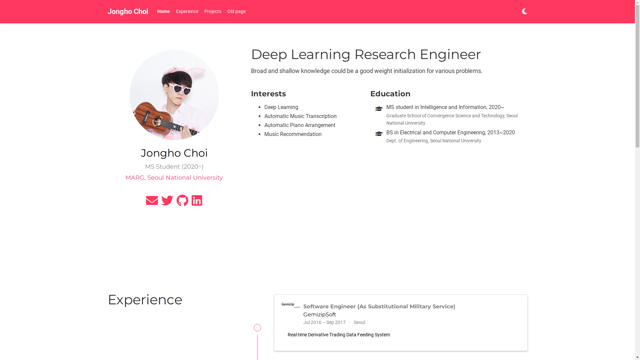Open the Twitter bird icon link

click(x=167, y=200)
